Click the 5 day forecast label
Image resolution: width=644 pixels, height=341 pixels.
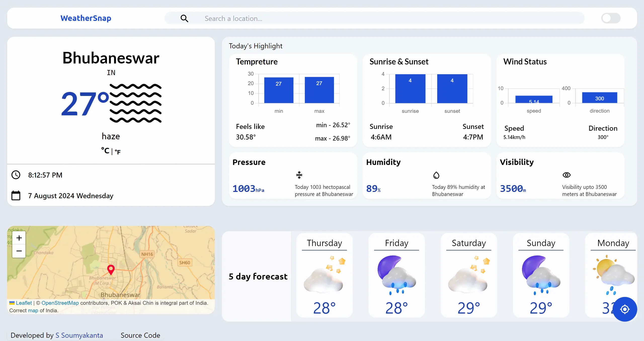258,276
